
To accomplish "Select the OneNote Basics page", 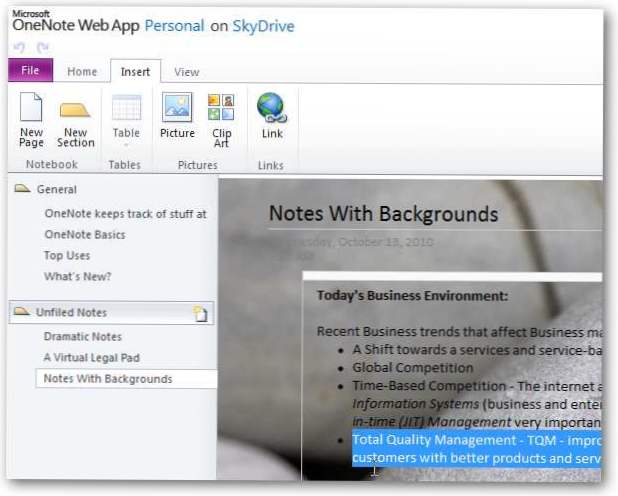I will (85, 234).
